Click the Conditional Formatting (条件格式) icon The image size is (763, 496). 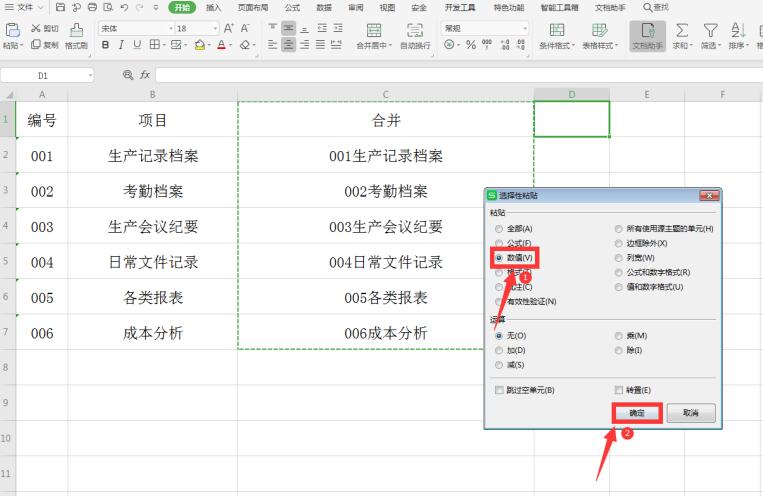point(557,30)
